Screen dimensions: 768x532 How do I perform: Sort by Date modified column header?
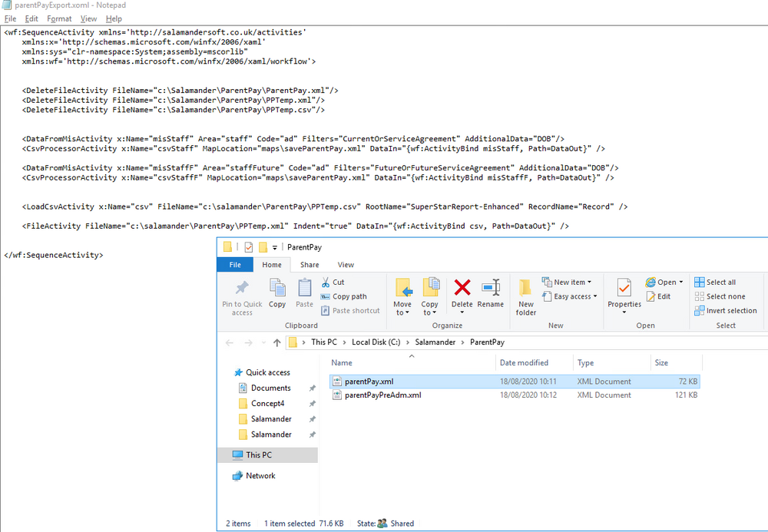point(534,362)
